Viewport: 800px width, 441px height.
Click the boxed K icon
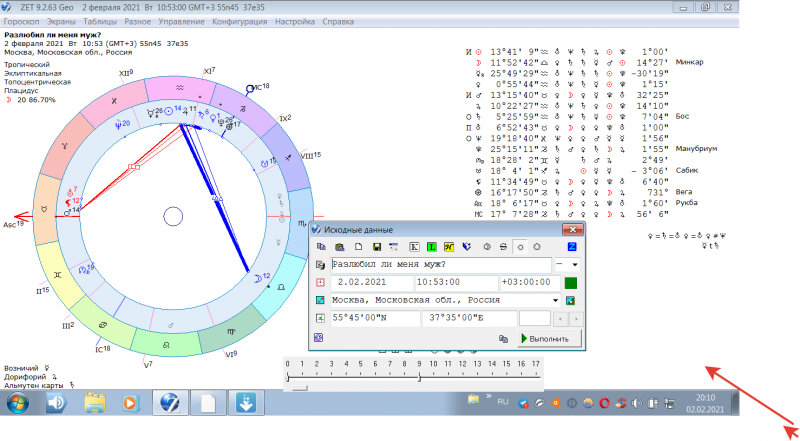pyautogui.click(x=412, y=246)
